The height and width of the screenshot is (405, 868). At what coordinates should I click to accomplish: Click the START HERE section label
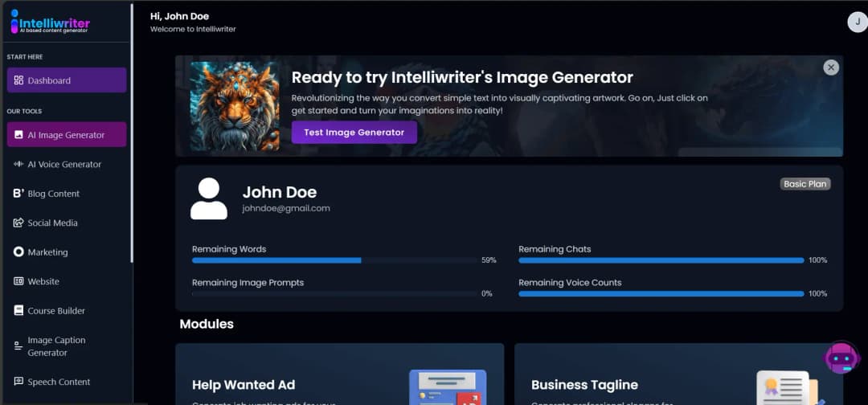[x=25, y=57]
